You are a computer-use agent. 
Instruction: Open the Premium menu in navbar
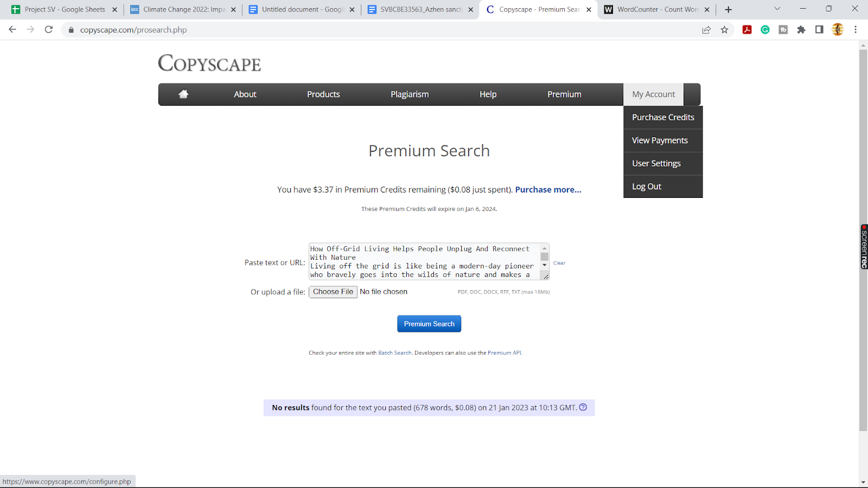(x=564, y=94)
